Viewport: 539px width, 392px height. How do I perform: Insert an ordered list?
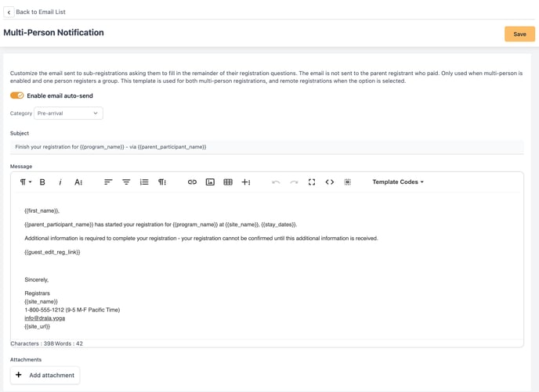click(x=144, y=182)
